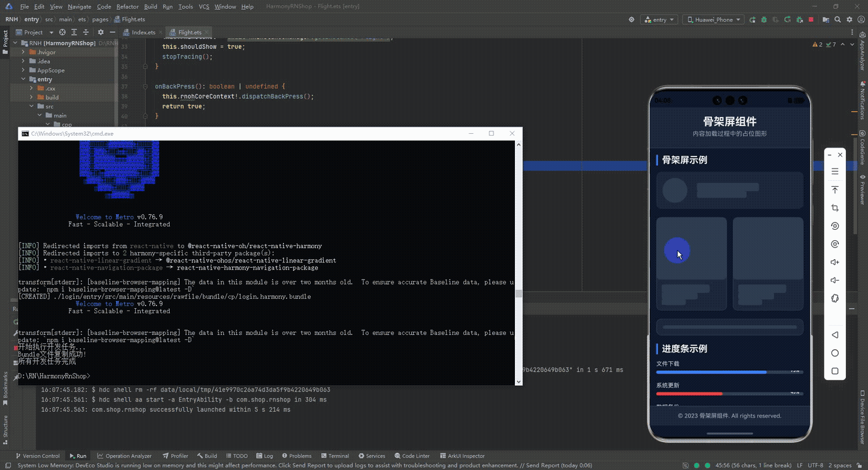Tap emulator Recents square button
The image size is (868, 470).
click(x=835, y=371)
